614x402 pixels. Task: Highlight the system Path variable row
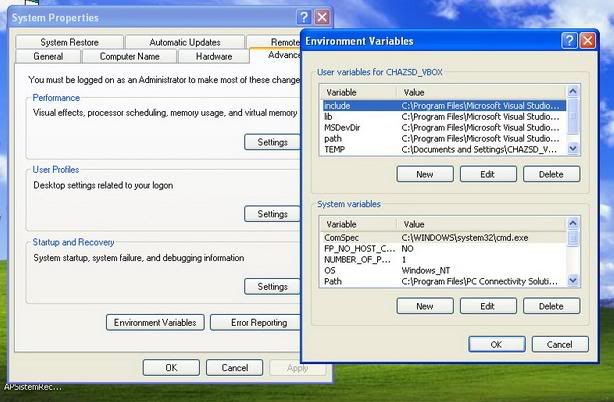[x=333, y=281]
